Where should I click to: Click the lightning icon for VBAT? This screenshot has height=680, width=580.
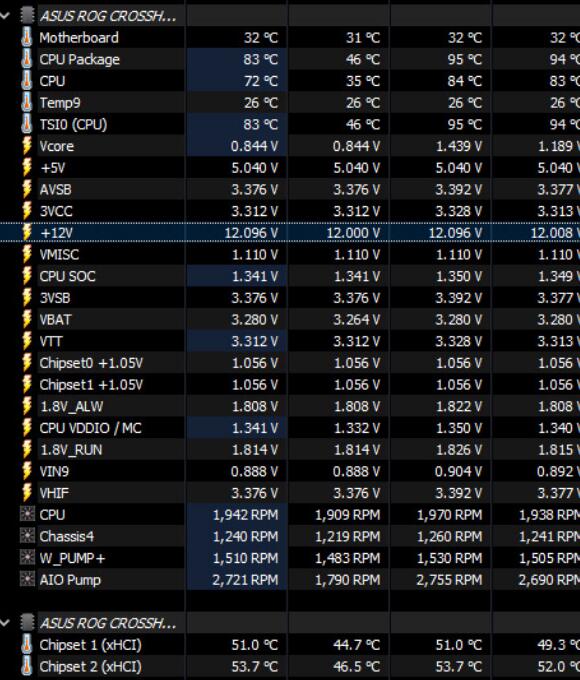tap(27, 319)
